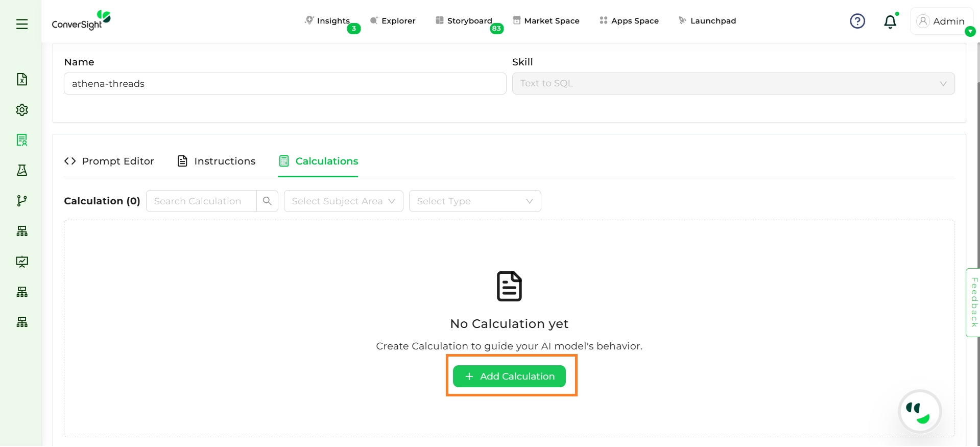Focus the Search Calculation input box
Viewport: 980px width, 447px height.
202,201
